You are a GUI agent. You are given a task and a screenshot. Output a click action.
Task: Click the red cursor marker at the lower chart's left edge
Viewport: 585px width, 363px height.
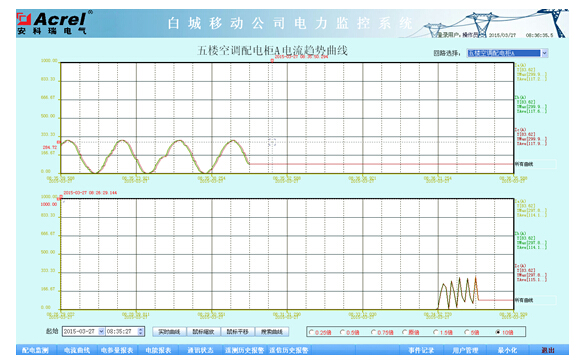point(59,199)
